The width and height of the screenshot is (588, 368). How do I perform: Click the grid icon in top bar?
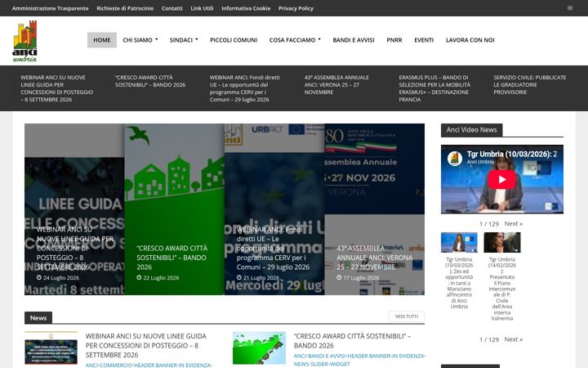coord(570,8)
